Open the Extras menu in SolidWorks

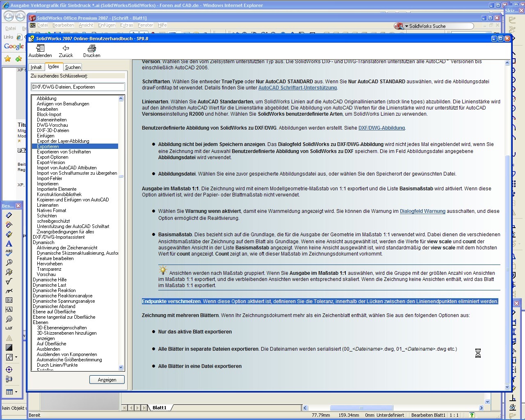pos(126,25)
